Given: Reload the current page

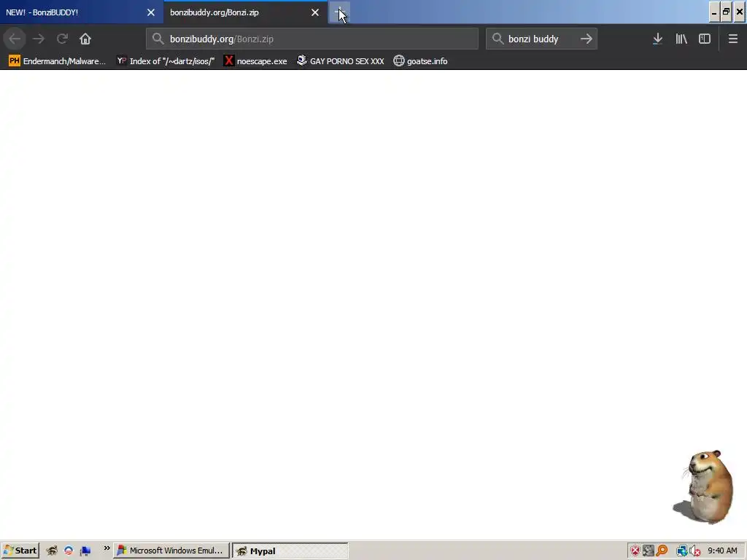Looking at the screenshot, I should click(63, 39).
